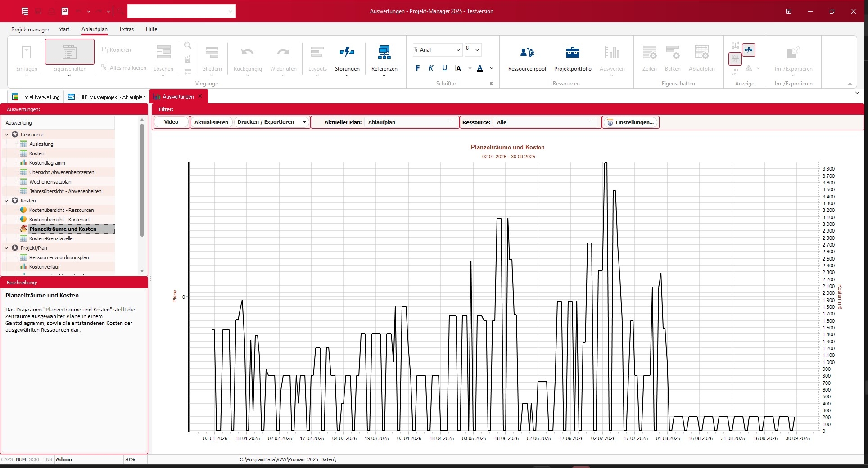Open the Arial font name dropdown
868x468 pixels.
click(x=458, y=50)
